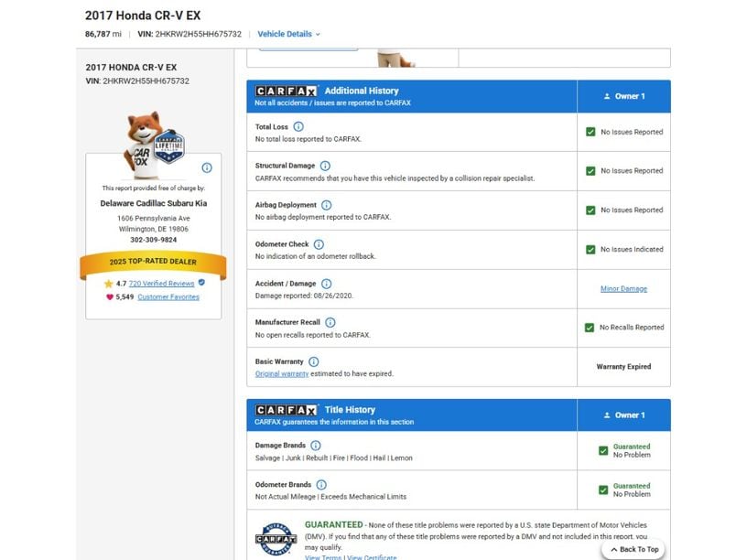This screenshot has height=560, width=747.
Task: Expand Vehicle Details dropdown
Action: 288,34
